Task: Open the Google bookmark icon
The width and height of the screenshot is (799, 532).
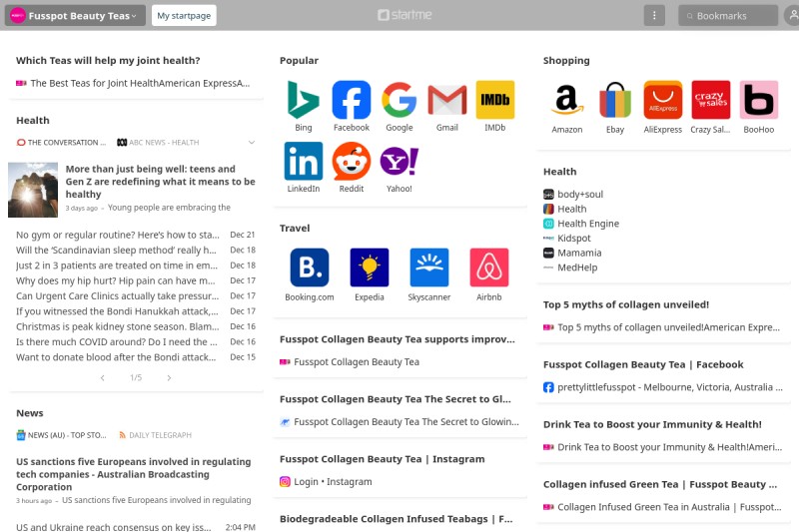Action: tap(399, 100)
